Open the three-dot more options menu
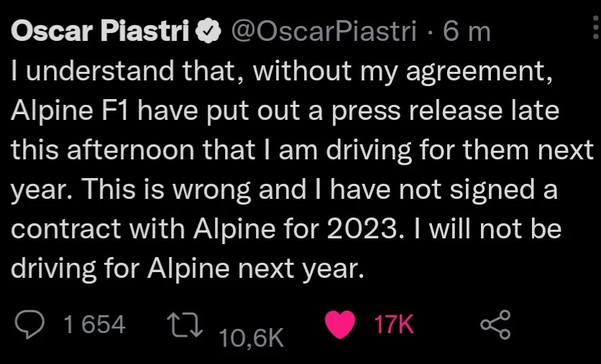 pos(595,27)
